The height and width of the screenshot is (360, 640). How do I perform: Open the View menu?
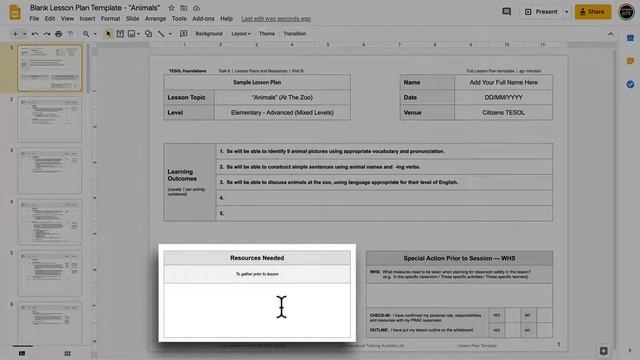67,19
